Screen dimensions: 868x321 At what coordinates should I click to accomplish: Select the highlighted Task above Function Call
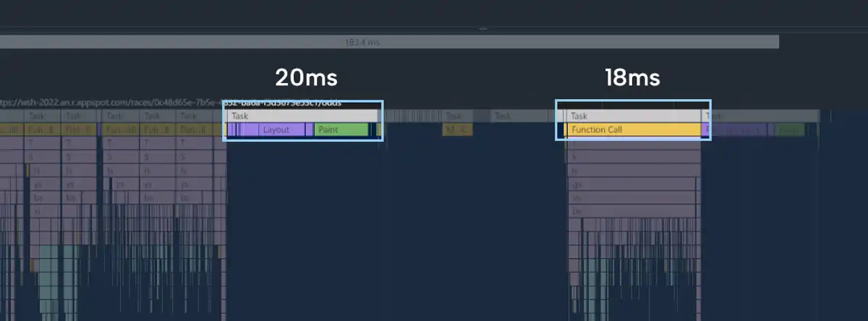pos(633,116)
